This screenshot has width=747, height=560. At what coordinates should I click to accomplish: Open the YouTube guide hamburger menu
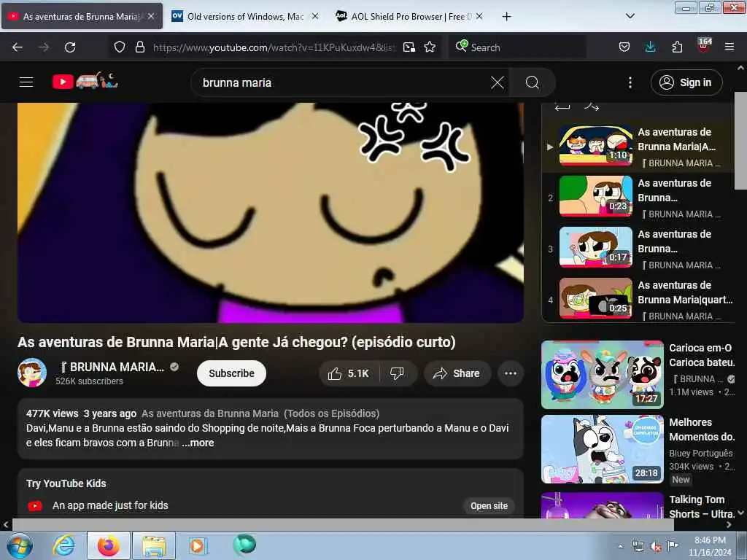click(26, 82)
